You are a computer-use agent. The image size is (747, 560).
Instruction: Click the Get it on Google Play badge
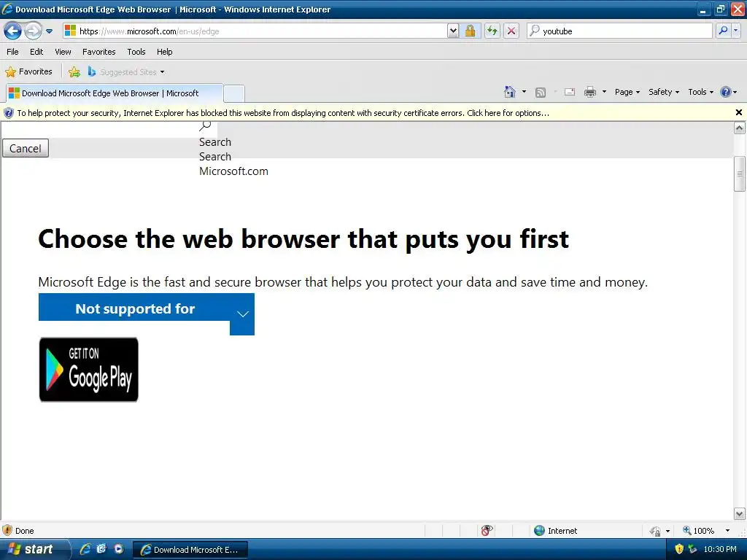88,370
